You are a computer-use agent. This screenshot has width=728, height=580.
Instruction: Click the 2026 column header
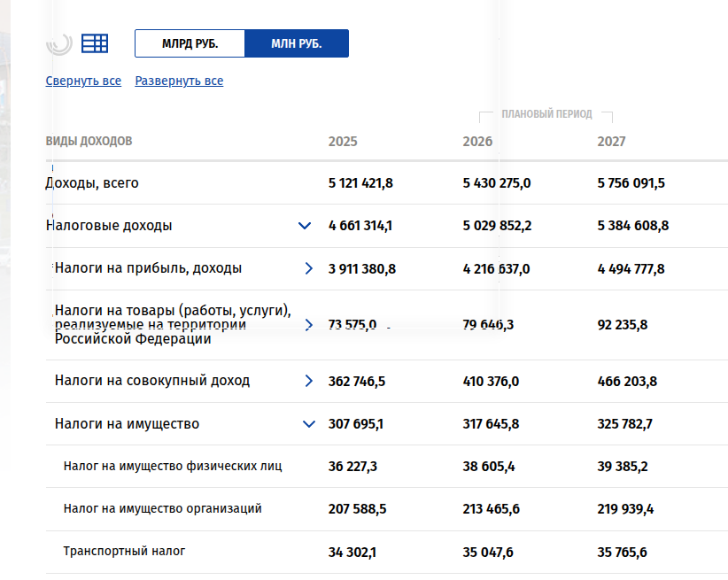click(x=477, y=142)
